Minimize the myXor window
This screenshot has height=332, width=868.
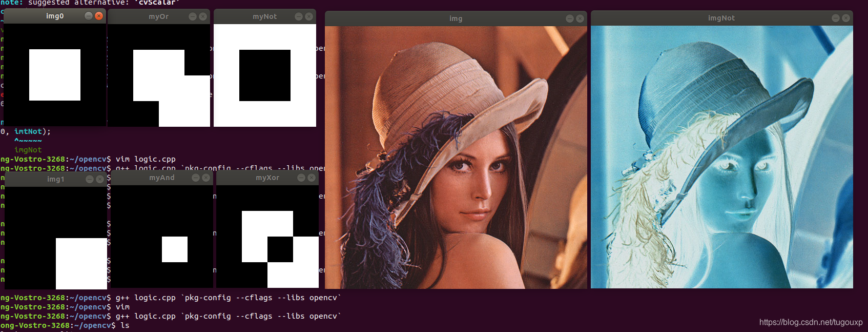[301, 178]
